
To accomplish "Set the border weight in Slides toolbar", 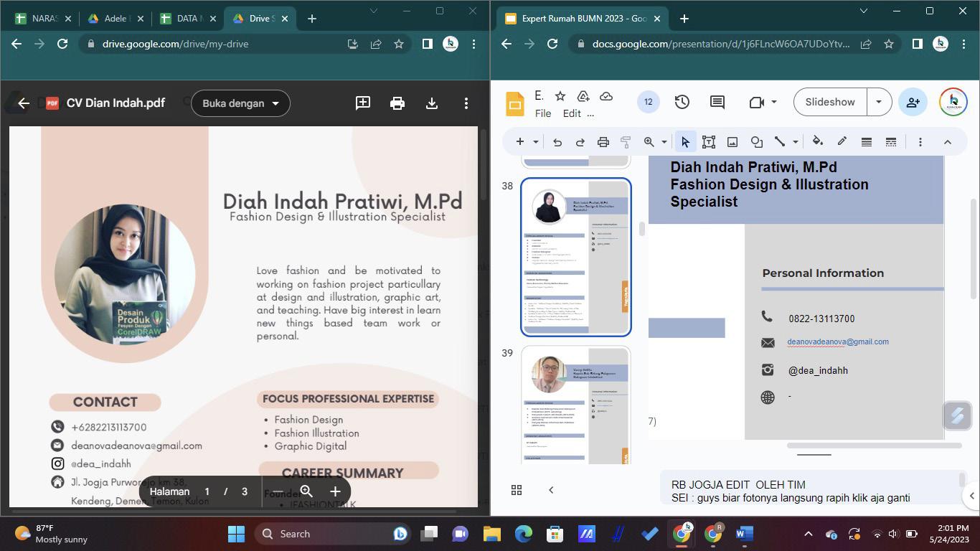I will [867, 142].
